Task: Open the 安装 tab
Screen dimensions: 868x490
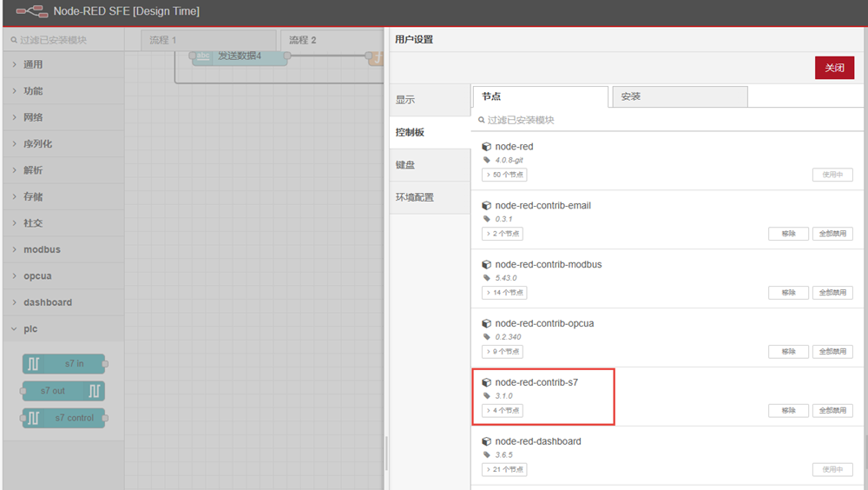Action: 680,96
